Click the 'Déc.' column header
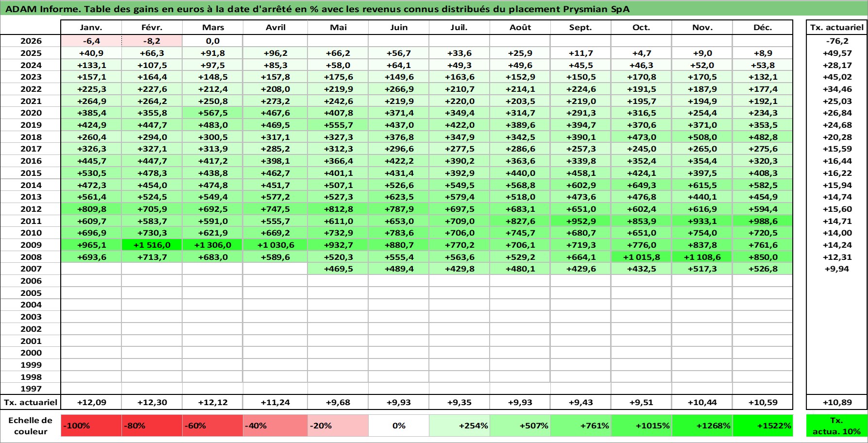This screenshot has width=868, height=443. [763, 28]
